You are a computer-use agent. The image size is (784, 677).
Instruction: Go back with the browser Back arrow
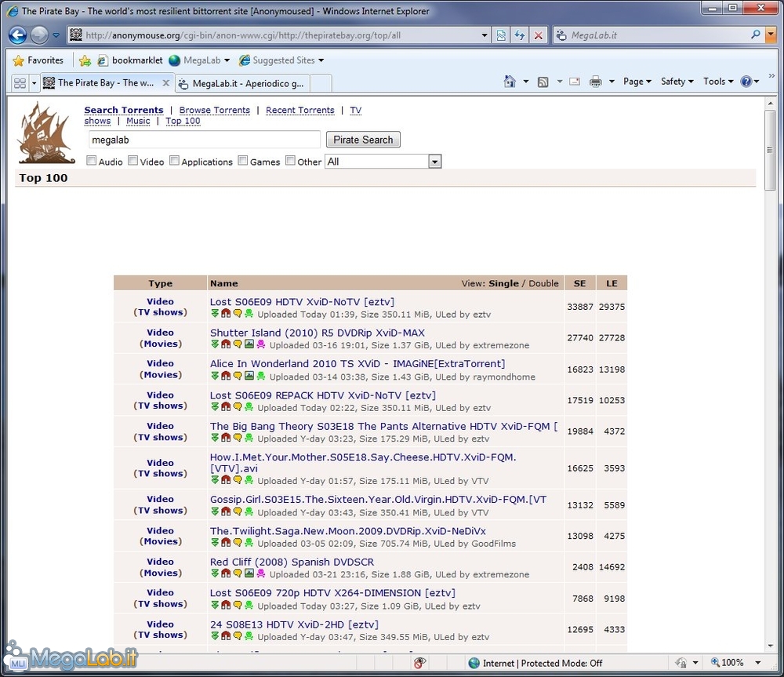point(17,35)
